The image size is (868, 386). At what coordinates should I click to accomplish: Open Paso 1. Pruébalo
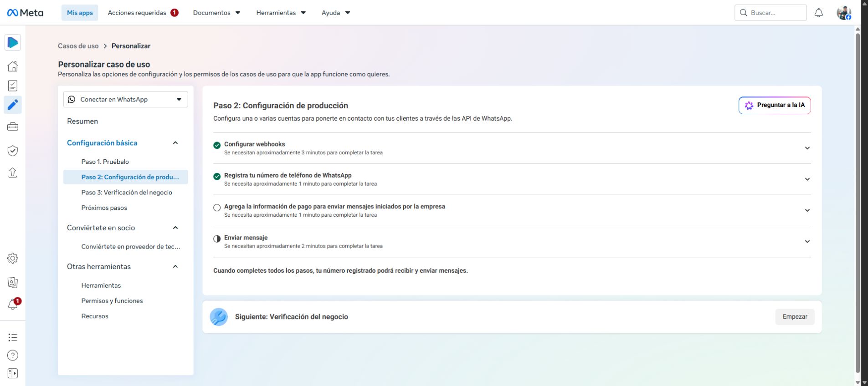(105, 162)
